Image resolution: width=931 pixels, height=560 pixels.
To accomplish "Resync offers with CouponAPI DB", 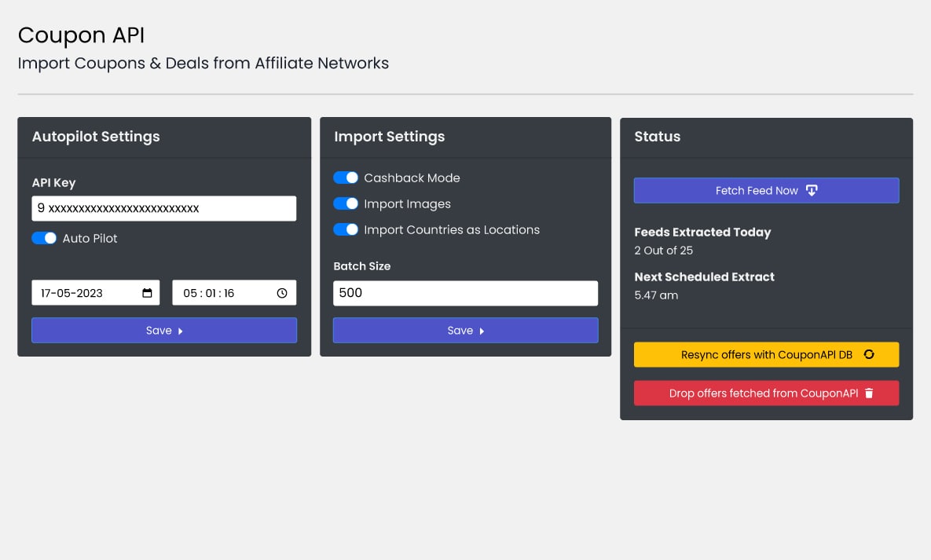I will (x=767, y=354).
